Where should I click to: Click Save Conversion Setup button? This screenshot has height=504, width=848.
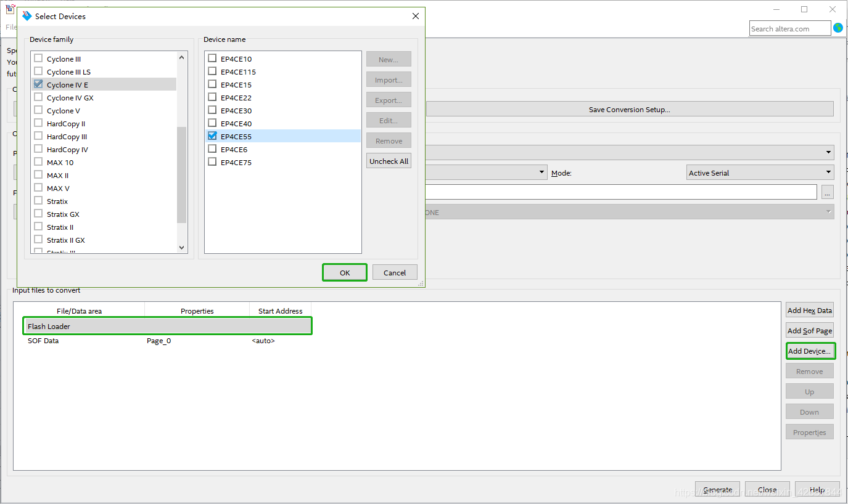tap(630, 109)
